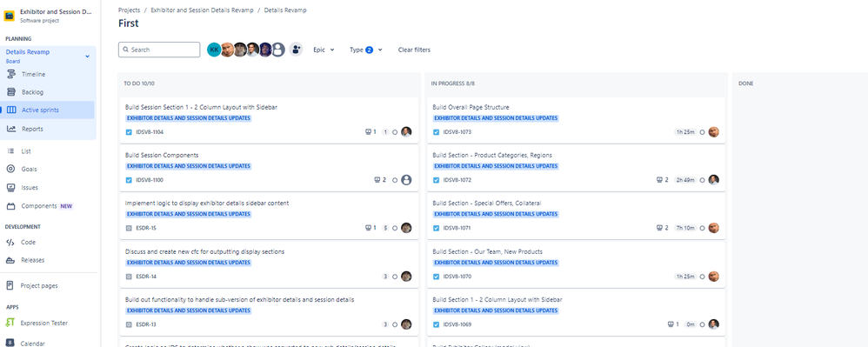The height and width of the screenshot is (347, 868).
Task: Click the Components icon in sidebar
Action: pyautogui.click(x=10, y=206)
